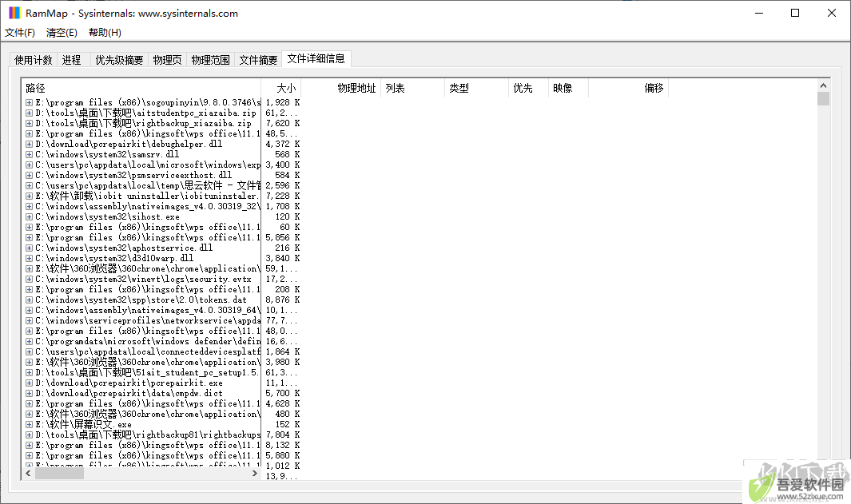The width and height of the screenshot is (851, 504).
Task: Switch to the 优先级摘要 tab
Action: point(119,60)
